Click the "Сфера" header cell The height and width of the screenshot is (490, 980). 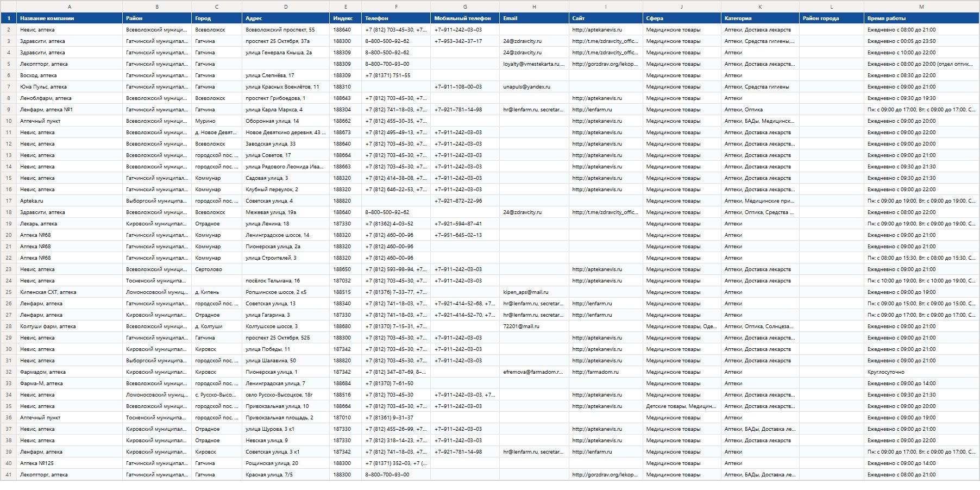coord(682,18)
